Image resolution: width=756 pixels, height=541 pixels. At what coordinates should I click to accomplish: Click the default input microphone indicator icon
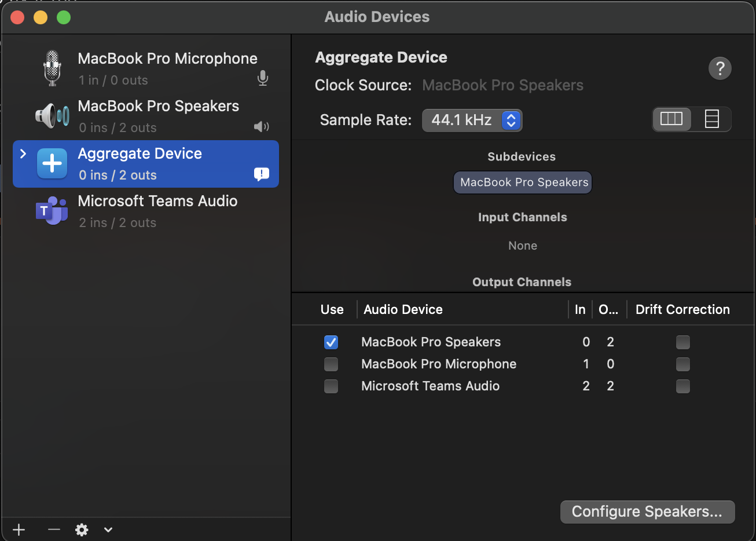(x=263, y=78)
